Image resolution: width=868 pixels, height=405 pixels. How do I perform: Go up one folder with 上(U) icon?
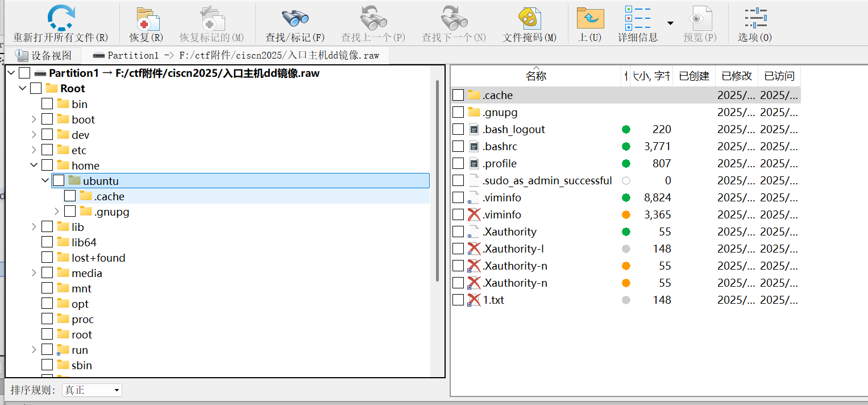[590, 18]
